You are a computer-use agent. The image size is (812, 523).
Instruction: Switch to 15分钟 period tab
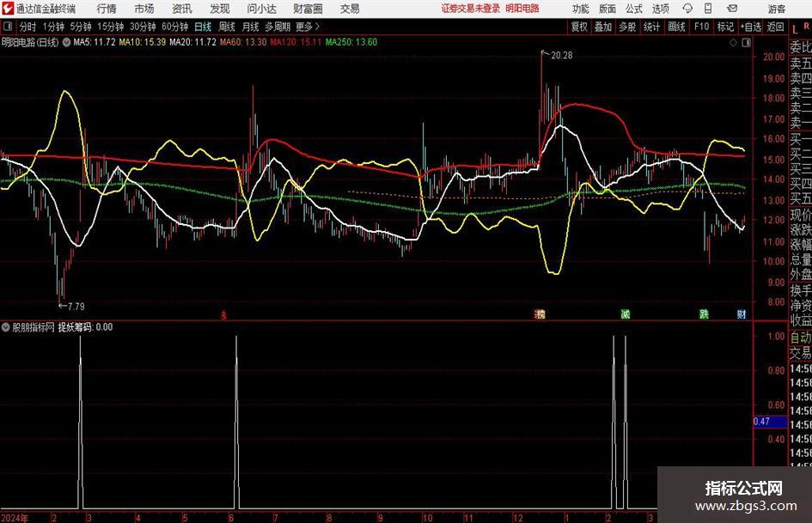tap(111, 27)
